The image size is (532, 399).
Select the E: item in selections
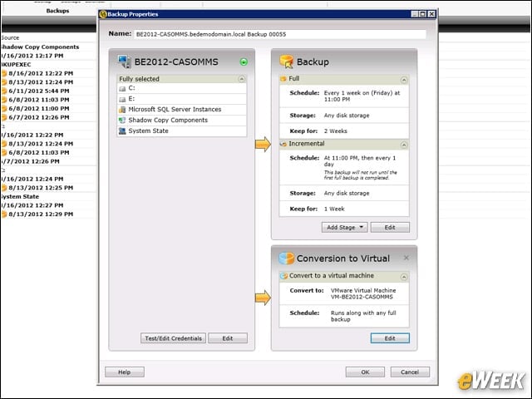[x=182, y=99]
